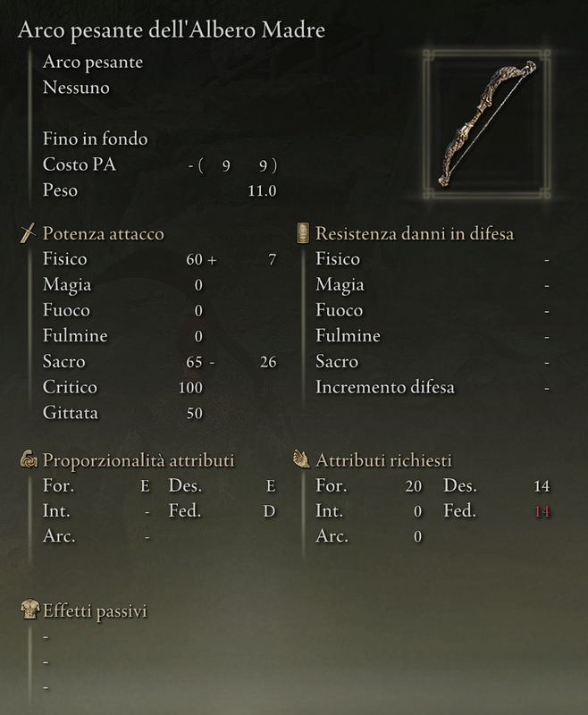Select the Costo PA label
The image size is (588, 715).
[80, 164]
